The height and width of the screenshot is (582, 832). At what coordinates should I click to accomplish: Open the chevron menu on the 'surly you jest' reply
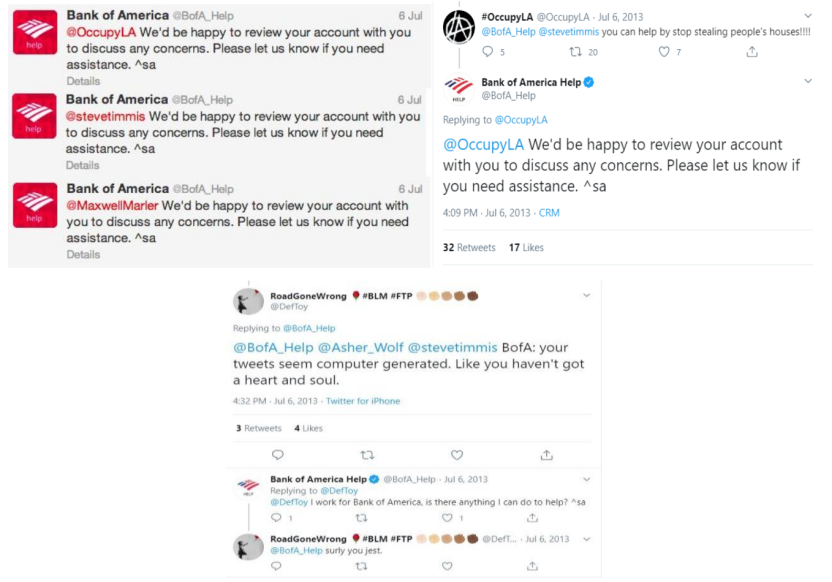(586, 539)
